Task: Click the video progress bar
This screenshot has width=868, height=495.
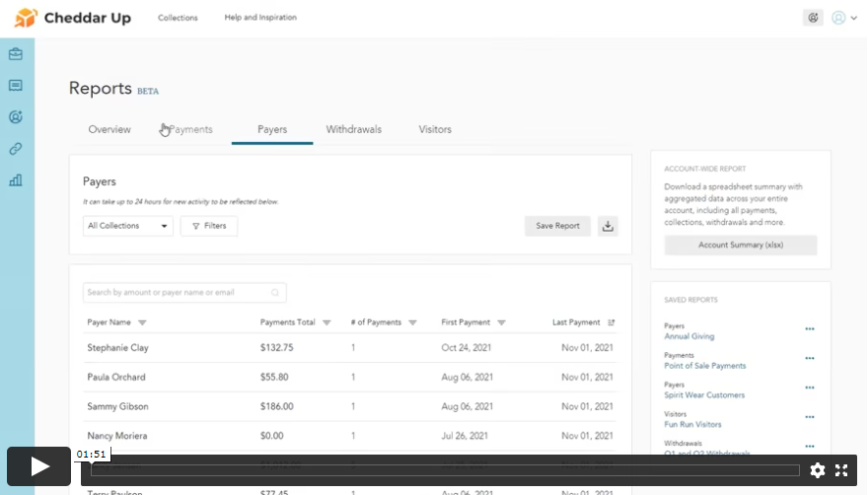Action: click(x=444, y=470)
